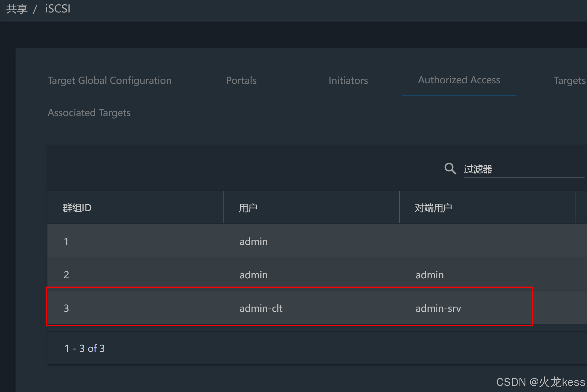Click the search magnifier icon
This screenshot has height=392, width=587.
(x=450, y=168)
